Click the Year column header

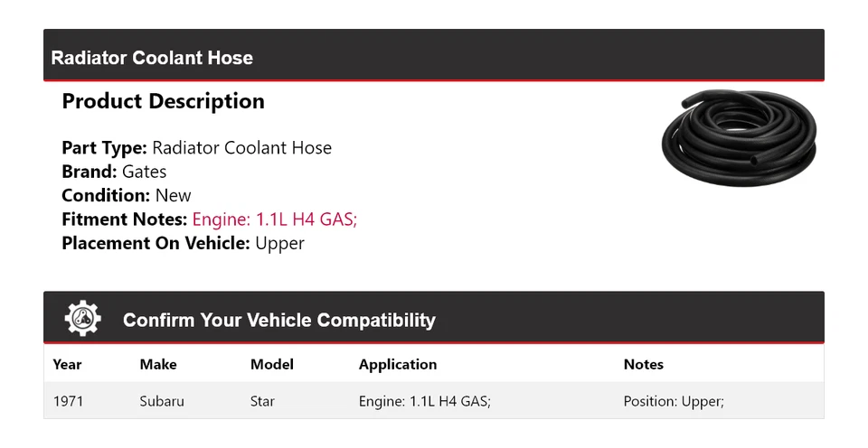pos(67,365)
